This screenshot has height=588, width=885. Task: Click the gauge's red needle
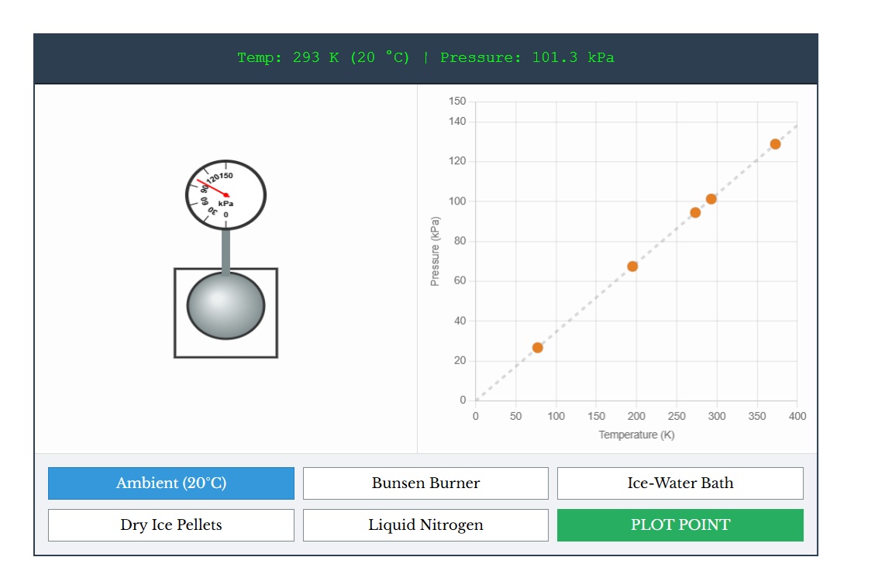(212, 188)
